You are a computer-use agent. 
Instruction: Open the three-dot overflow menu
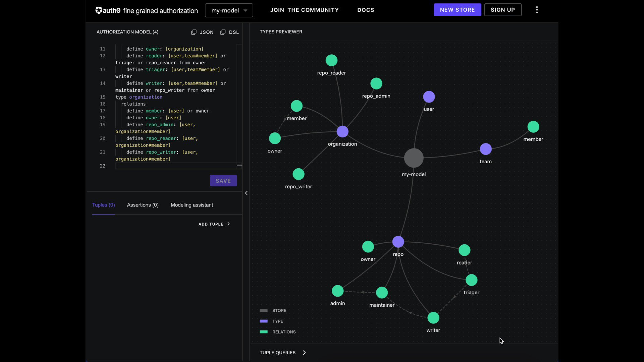click(537, 10)
